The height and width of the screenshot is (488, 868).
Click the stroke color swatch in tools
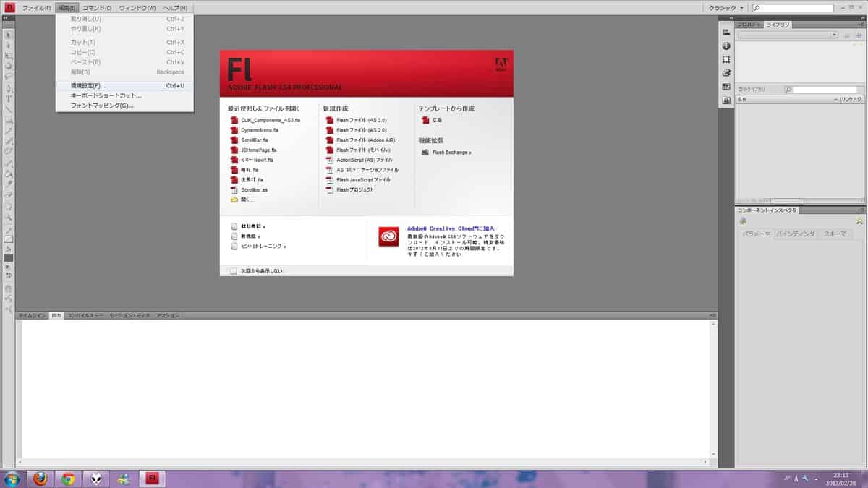click(9, 239)
